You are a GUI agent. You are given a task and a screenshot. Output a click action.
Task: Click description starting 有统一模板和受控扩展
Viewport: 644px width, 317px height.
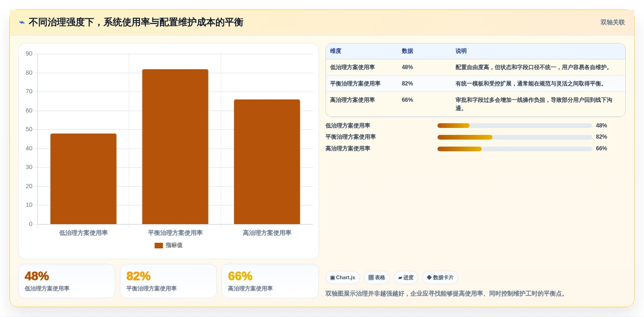pyautogui.click(x=531, y=84)
